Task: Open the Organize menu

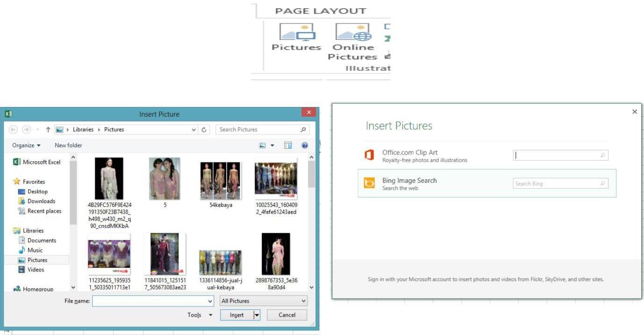Action: click(26, 145)
